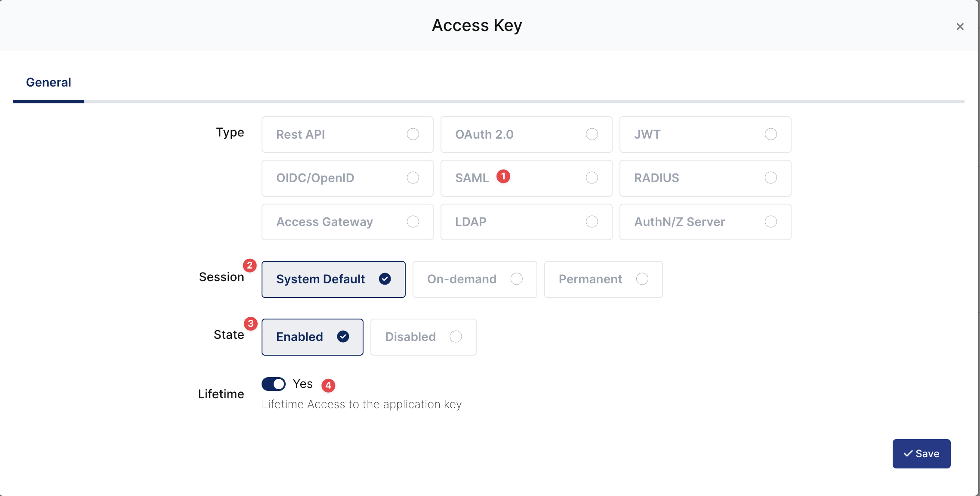Set state to Enabled
Image resolution: width=980 pixels, height=496 pixels.
coord(312,337)
